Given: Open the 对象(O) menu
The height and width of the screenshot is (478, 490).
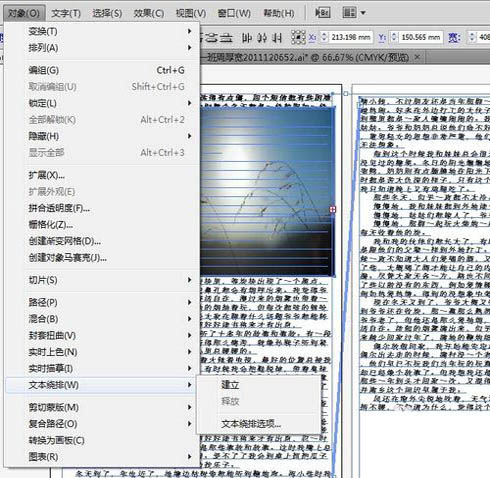Looking at the screenshot, I should pos(24,13).
